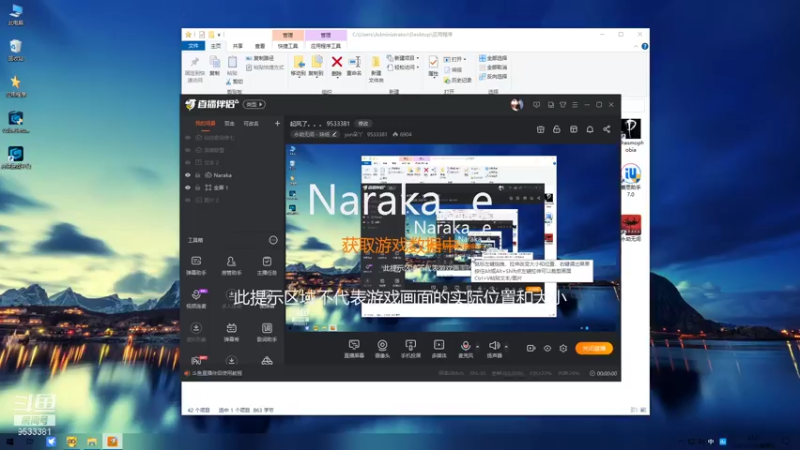Open the 应用程序工具 tab in Explorer
This screenshot has height=450, width=800.
coord(326,46)
